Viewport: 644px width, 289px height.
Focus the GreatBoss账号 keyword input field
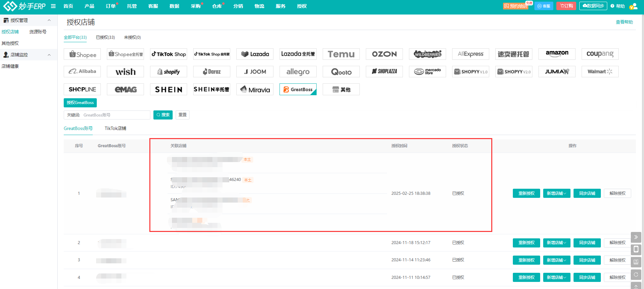point(107,115)
